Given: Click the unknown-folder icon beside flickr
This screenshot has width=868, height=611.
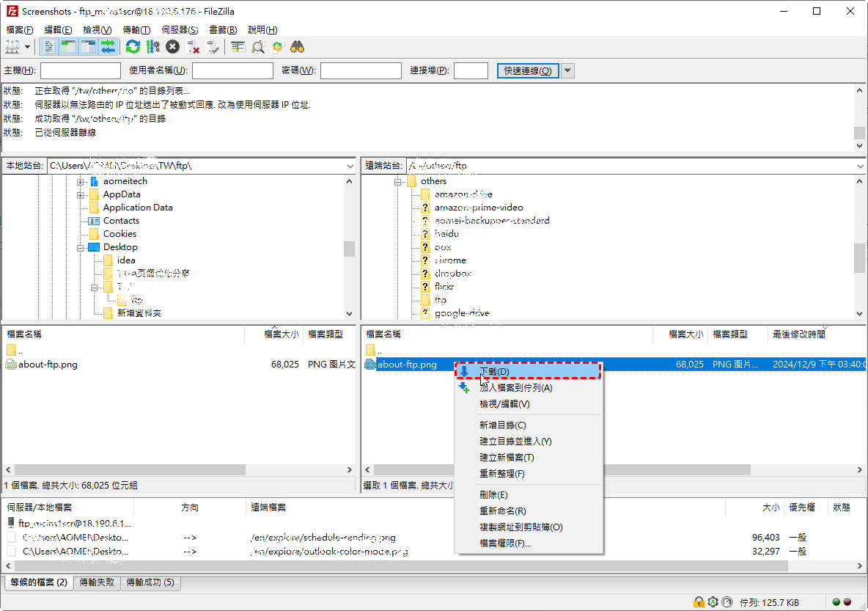Looking at the screenshot, I should click(x=425, y=286).
